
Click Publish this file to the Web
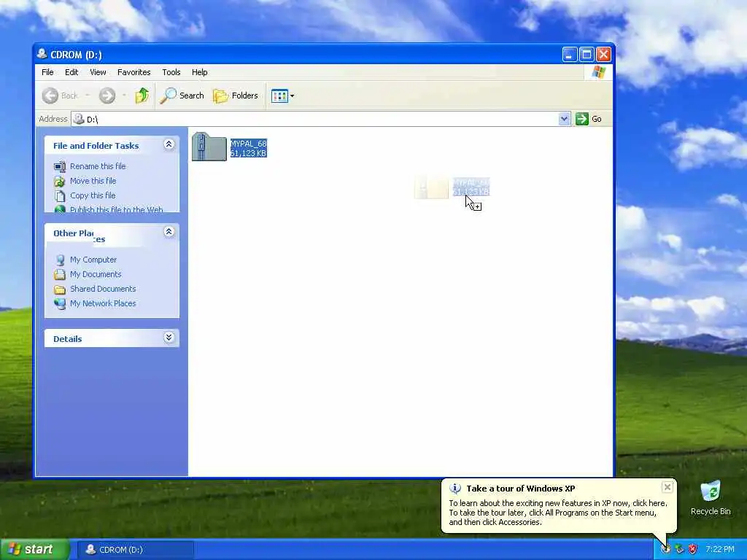[116, 209]
